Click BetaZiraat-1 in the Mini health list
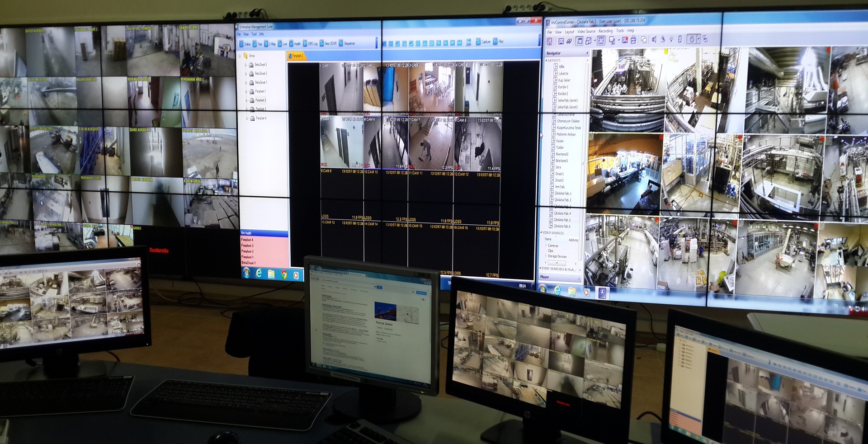Image resolution: width=868 pixels, height=444 pixels. coord(249,263)
